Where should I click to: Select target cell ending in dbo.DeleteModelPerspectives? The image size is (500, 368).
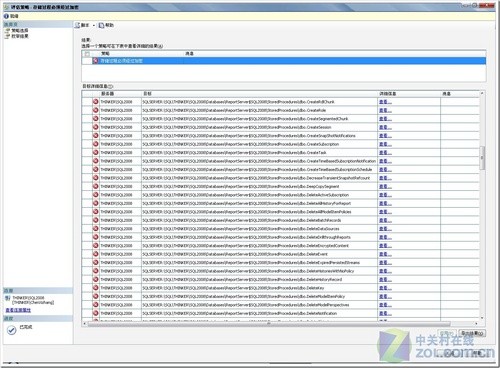click(x=259, y=305)
